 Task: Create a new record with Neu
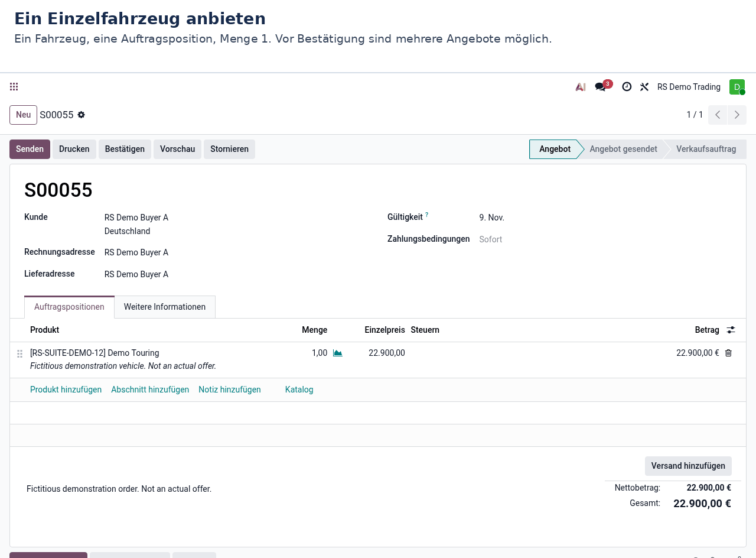pyautogui.click(x=23, y=115)
